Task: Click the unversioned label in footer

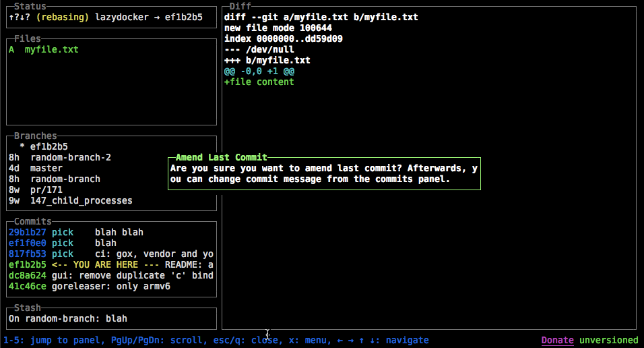Action: (x=609, y=340)
